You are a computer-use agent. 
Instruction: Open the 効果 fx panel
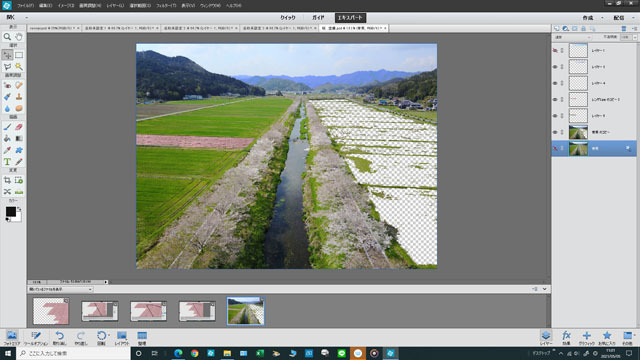click(x=566, y=338)
